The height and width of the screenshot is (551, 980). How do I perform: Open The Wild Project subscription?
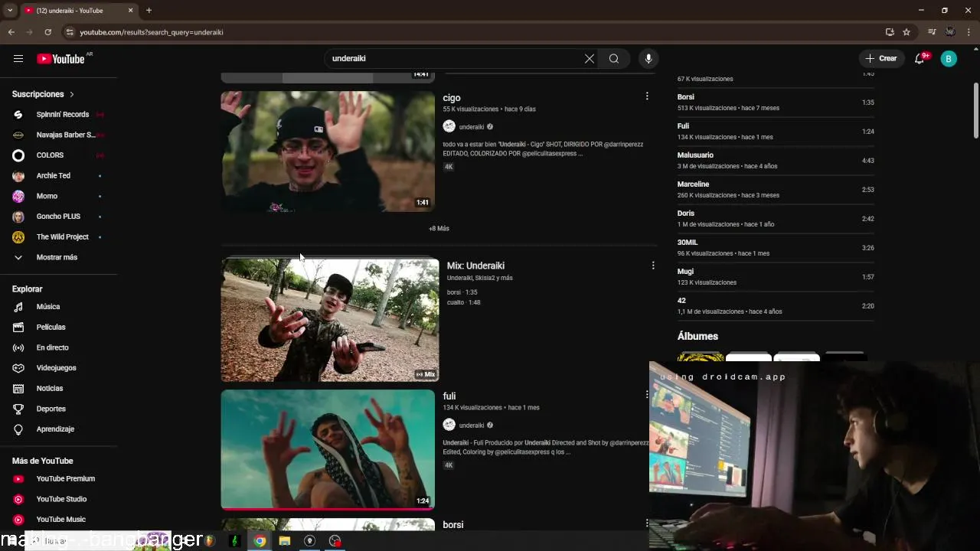(58, 237)
